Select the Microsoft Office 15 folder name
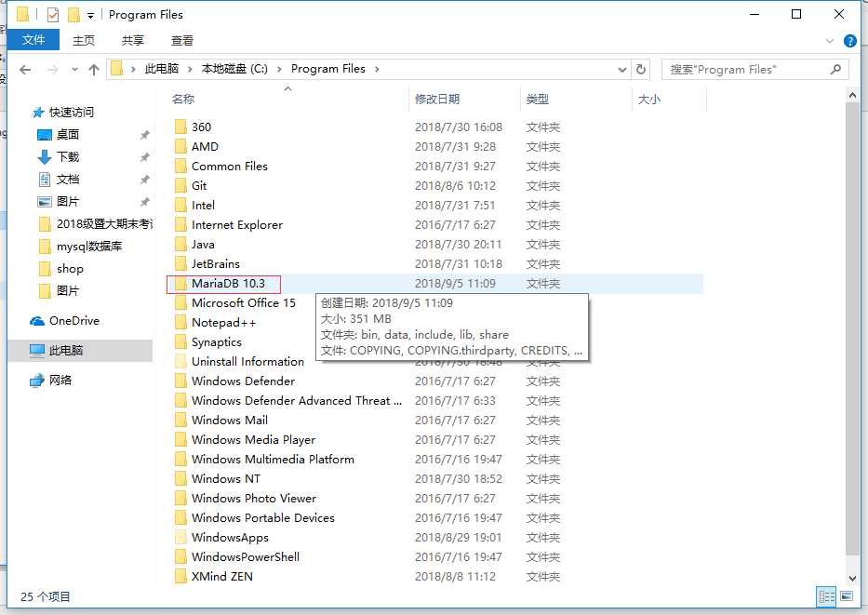 click(x=244, y=302)
